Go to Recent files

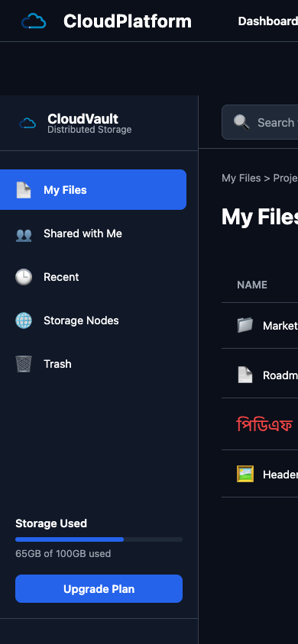[x=93, y=277]
